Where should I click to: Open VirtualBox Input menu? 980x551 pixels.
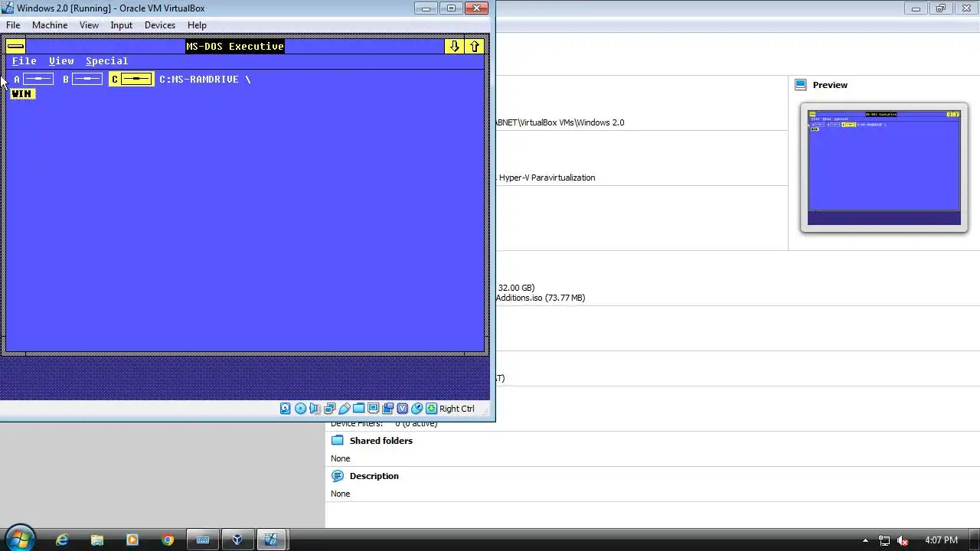click(x=121, y=25)
